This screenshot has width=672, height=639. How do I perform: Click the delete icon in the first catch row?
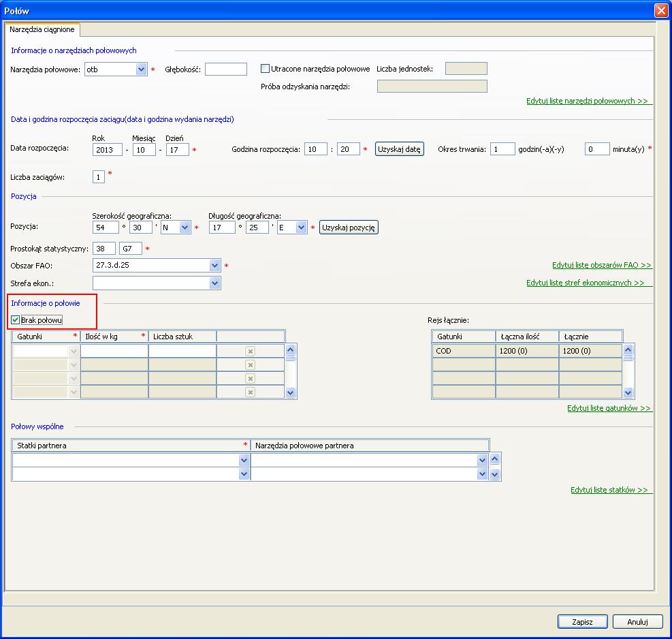pyautogui.click(x=250, y=351)
